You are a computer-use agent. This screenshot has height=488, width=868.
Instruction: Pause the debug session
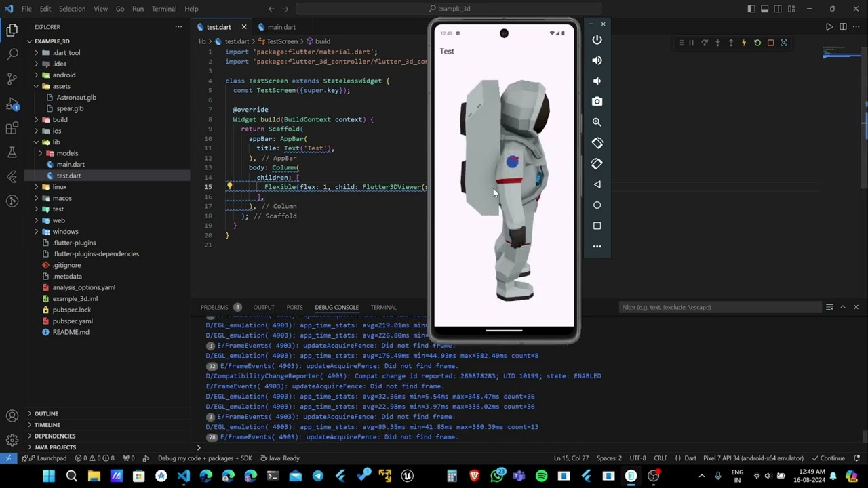(691, 43)
